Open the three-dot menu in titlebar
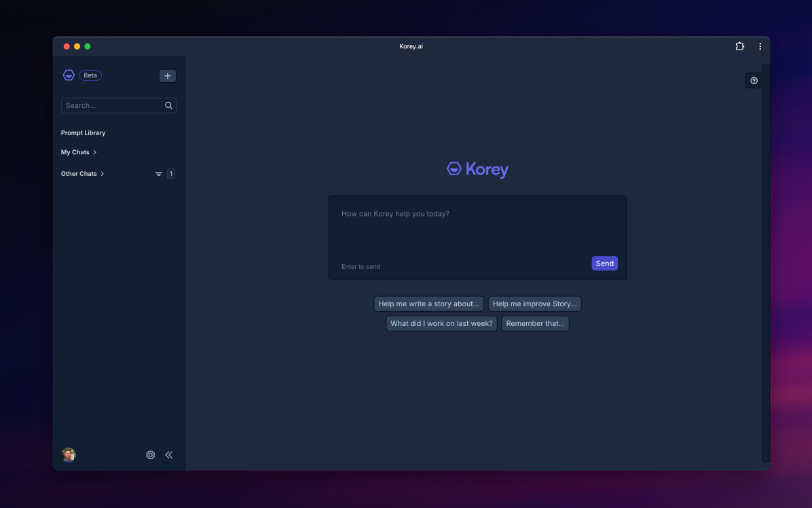The width and height of the screenshot is (812, 508). (x=760, y=46)
